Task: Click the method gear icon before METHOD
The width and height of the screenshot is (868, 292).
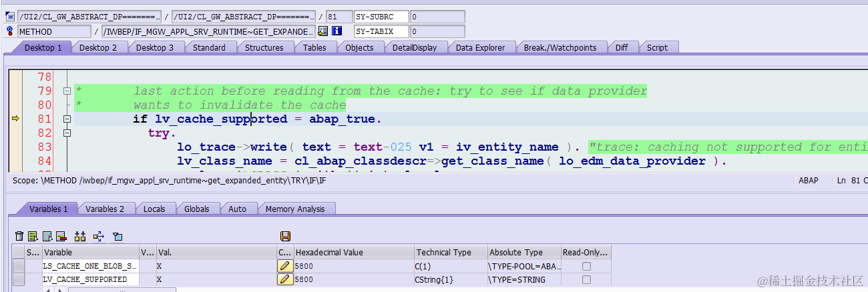Action: click(10, 31)
